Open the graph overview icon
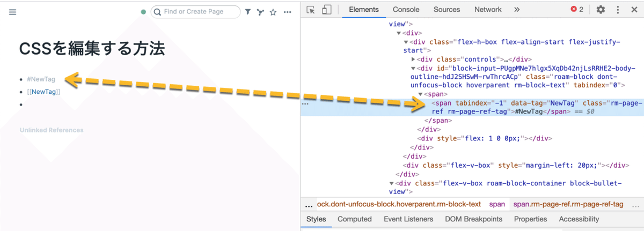 coord(260,12)
